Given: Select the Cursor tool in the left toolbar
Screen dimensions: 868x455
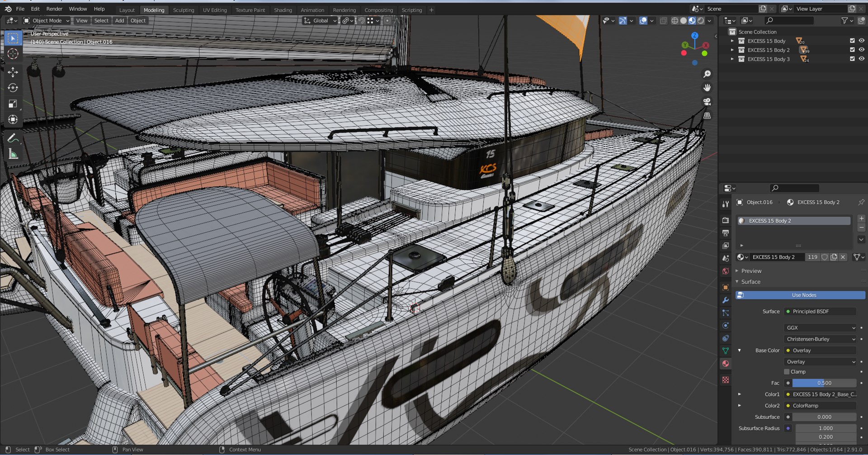Looking at the screenshot, I should click(13, 54).
